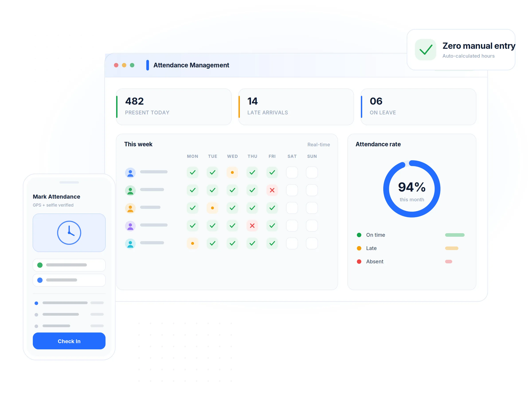Click the red window close dot
The height and width of the screenshot is (399, 532).
[116, 65]
